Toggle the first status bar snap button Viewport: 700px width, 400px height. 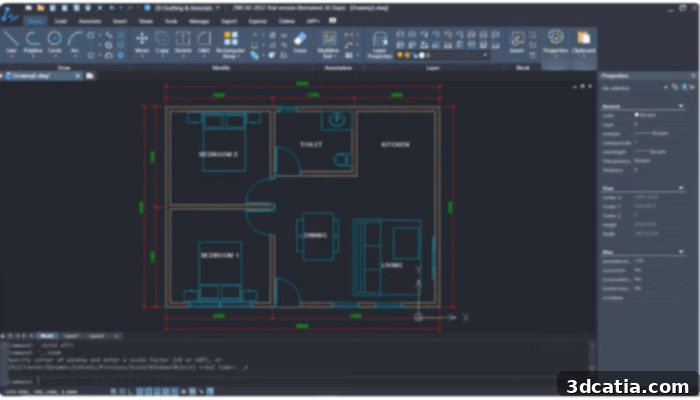click(114, 392)
